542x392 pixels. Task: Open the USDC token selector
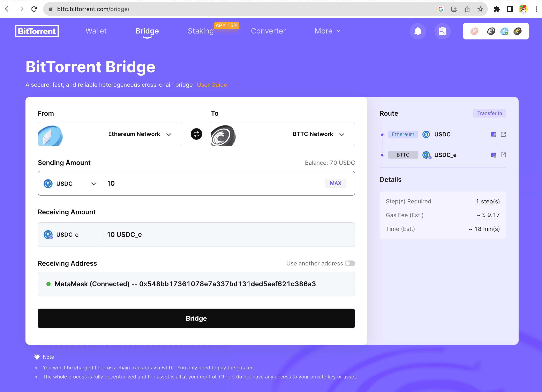point(70,184)
